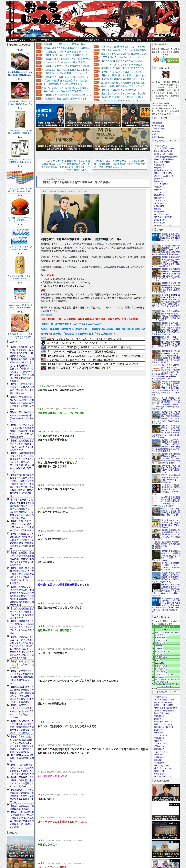Open popular article thumbnail with 111コメント

click(165, 792)
